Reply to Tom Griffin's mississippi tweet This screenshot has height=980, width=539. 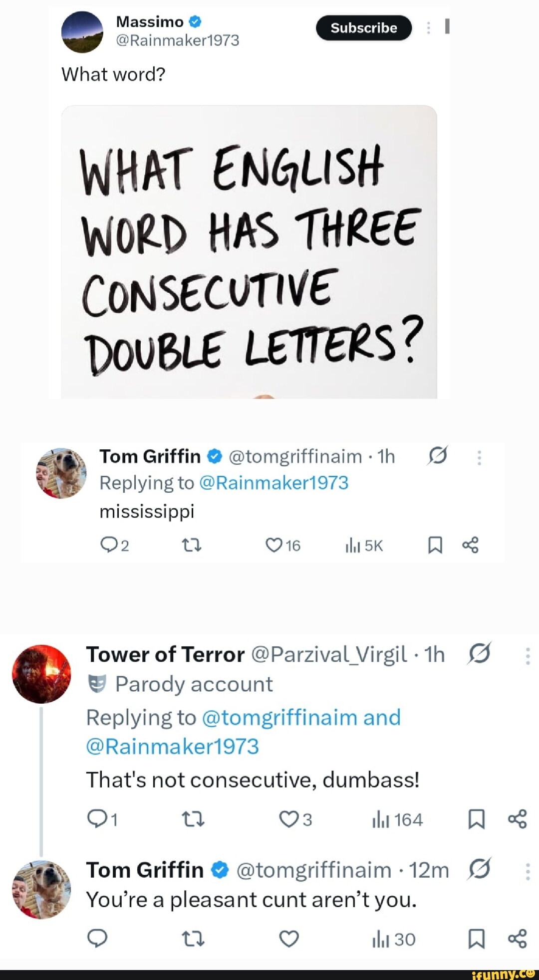[109, 545]
